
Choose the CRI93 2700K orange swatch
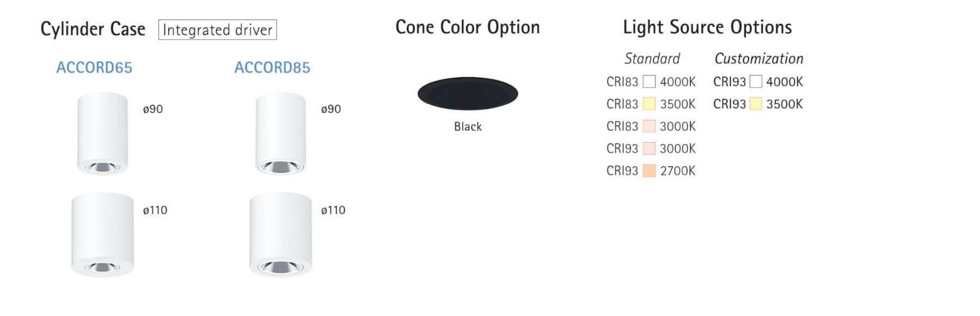(x=649, y=171)
